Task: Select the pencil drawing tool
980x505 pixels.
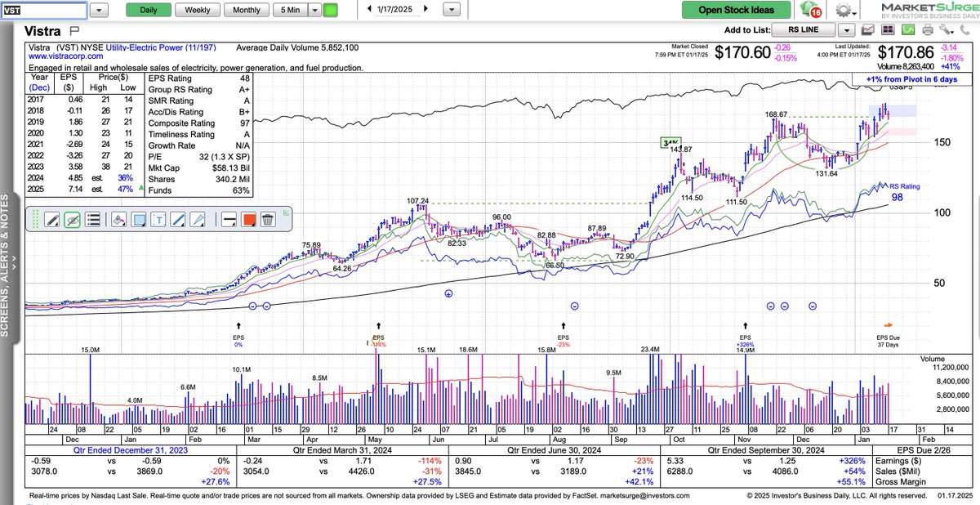Action: pos(51,219)
